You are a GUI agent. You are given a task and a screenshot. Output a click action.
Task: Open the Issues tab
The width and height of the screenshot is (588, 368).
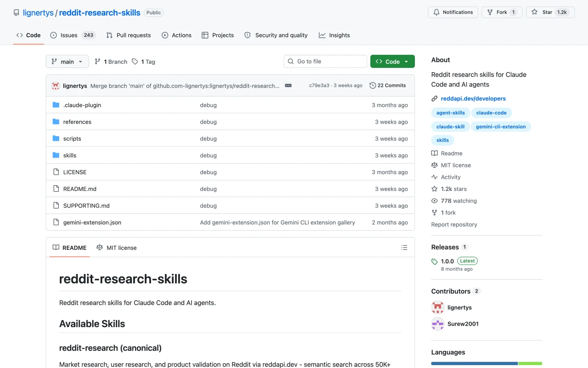(73, 35)
